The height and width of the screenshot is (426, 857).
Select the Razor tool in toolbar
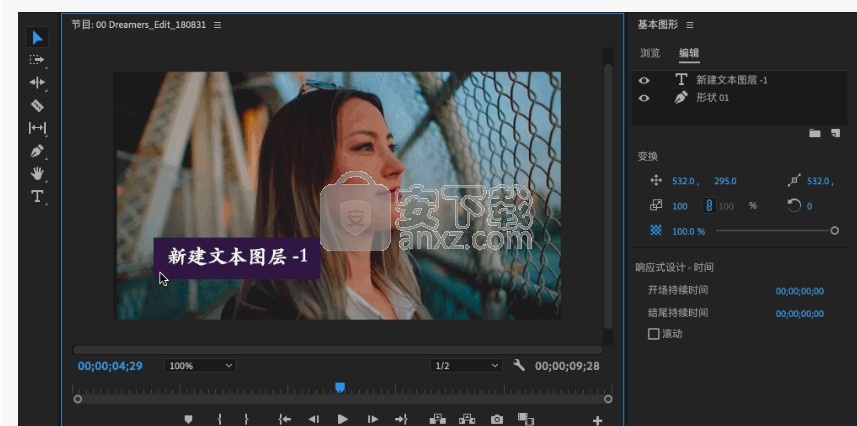coord(37,105)
